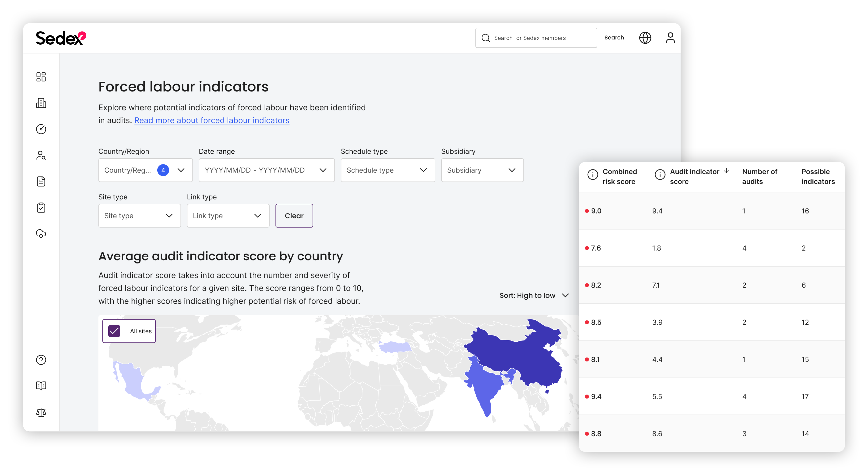Open the cloud settings icon
Screen dimensions: 868x475
(41, 234)
